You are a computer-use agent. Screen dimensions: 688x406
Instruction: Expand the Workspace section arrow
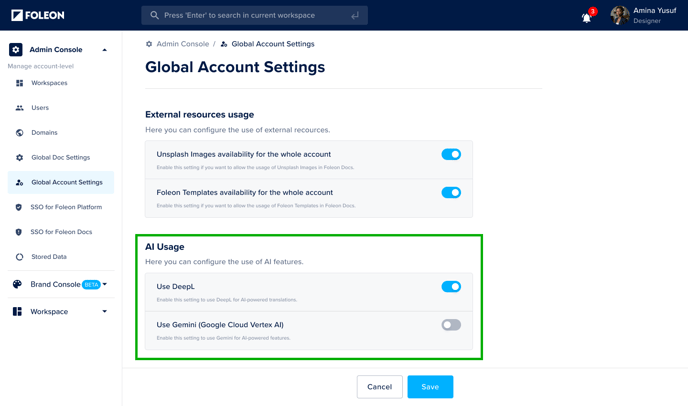coord(104,312)
